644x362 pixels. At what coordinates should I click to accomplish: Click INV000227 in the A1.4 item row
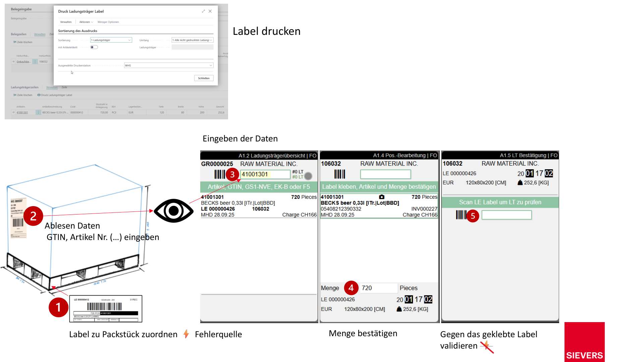point(424,209)
